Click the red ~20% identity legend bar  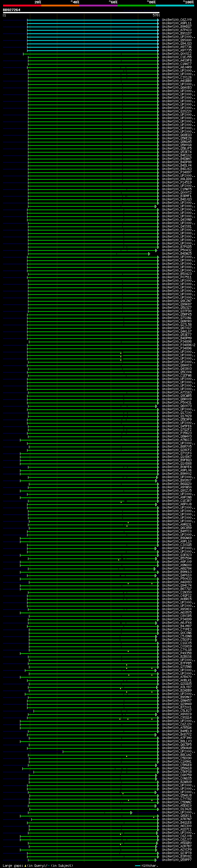(x=22, y=6)
